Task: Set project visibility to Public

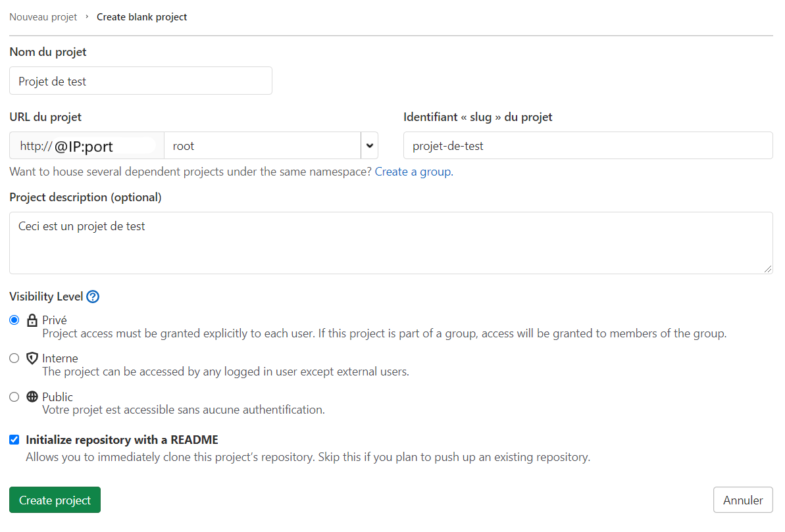Action: point(14,397)
